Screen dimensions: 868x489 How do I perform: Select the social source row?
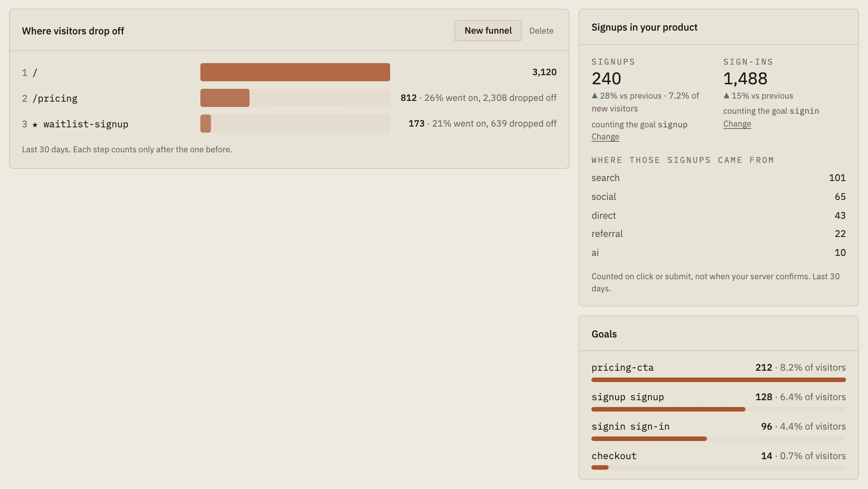(718, 197)
